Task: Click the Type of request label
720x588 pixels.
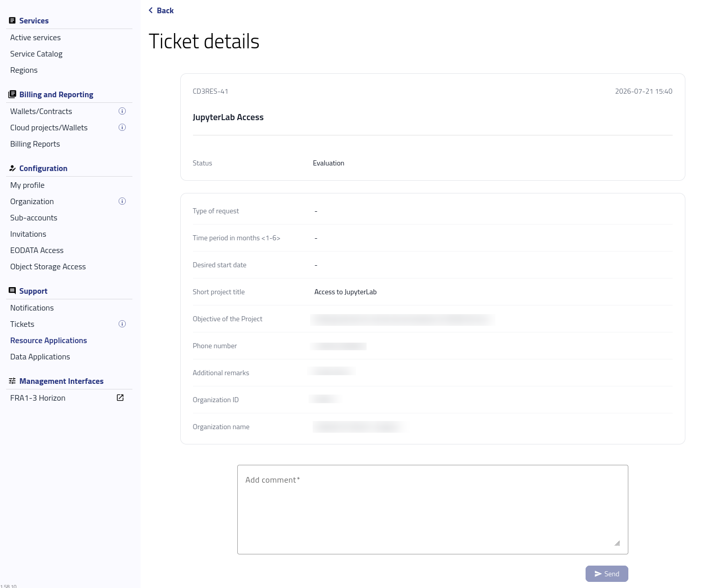Action: point(215,211)
